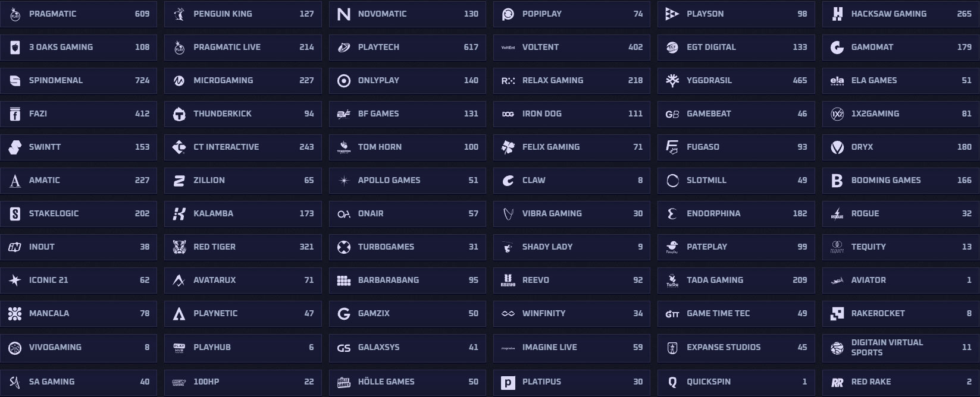
Task: Click the Red Tiger logo icon
Action: 179,247
